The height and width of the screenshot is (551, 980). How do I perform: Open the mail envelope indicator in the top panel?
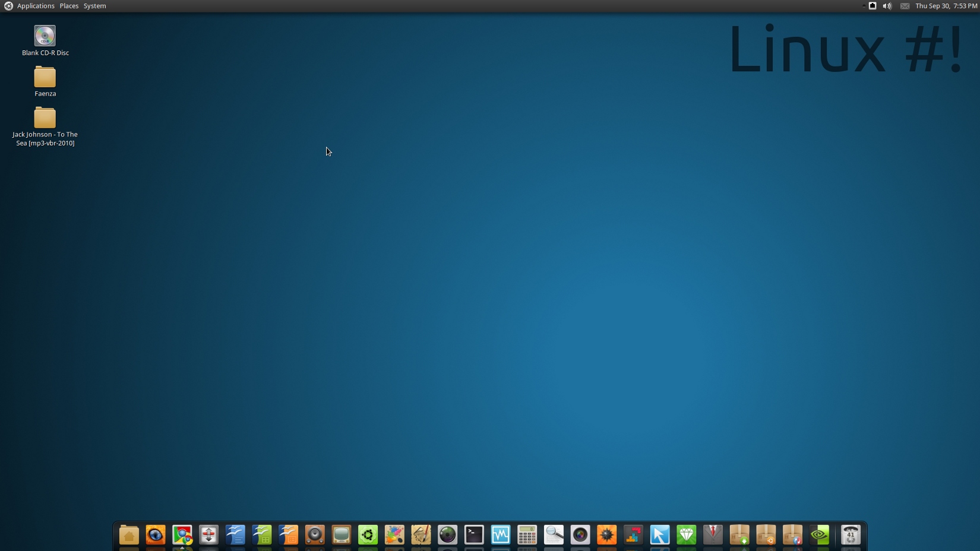click(905, 6)
